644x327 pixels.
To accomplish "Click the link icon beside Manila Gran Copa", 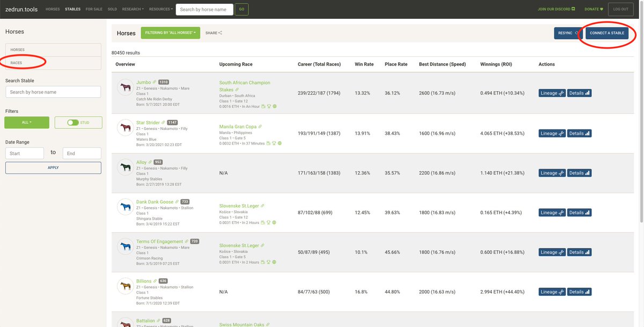I will pos(260,127).
